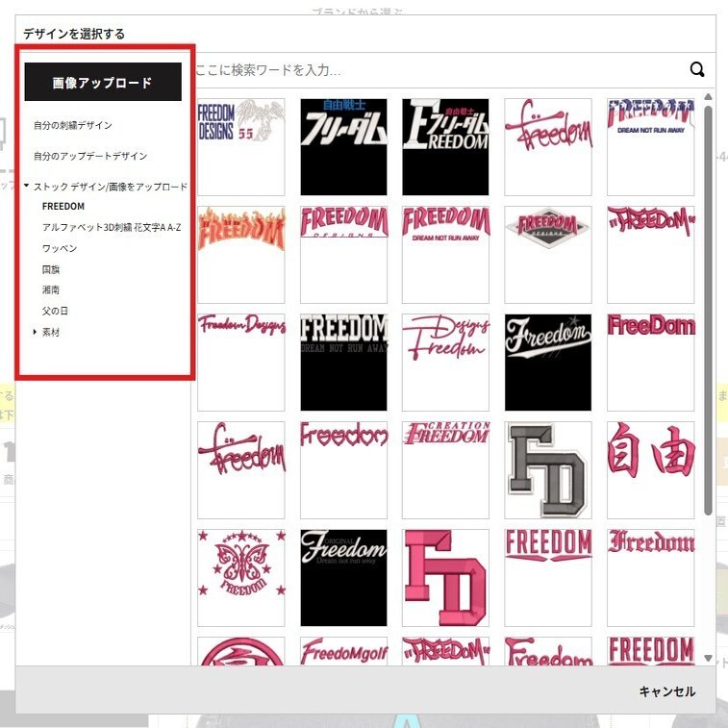Expand the 素材 tree arrow

[35, 332]
